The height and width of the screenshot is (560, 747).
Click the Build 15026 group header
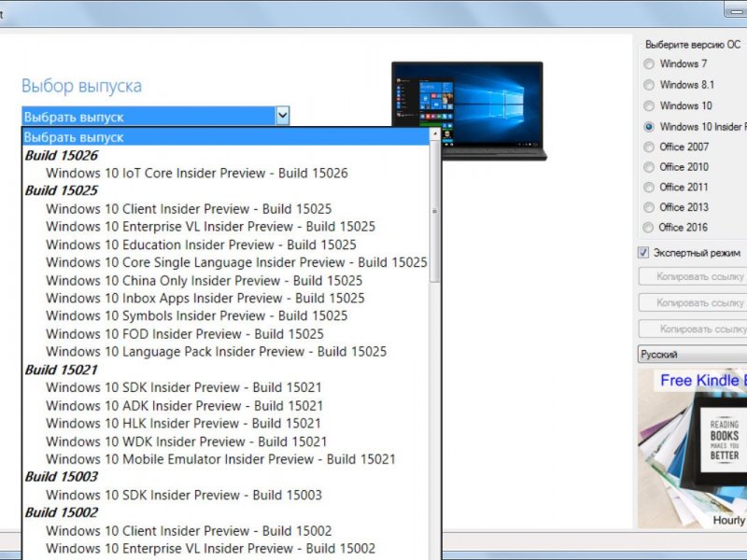(x=62, y=155)
